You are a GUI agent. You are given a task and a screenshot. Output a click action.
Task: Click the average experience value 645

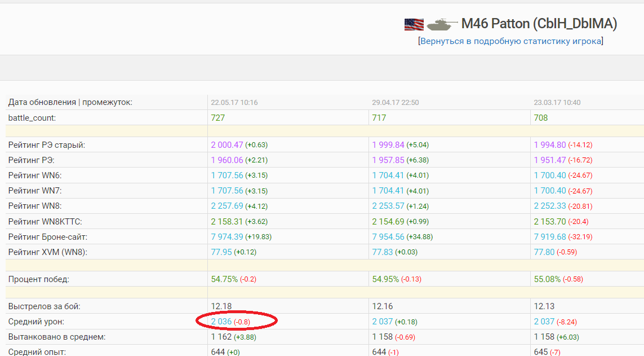pos(540,352)
